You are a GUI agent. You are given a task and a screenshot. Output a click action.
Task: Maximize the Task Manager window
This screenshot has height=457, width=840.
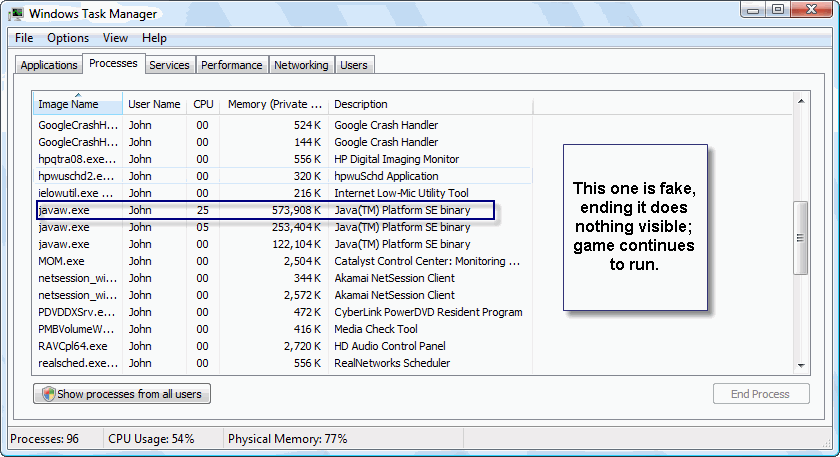778,9
